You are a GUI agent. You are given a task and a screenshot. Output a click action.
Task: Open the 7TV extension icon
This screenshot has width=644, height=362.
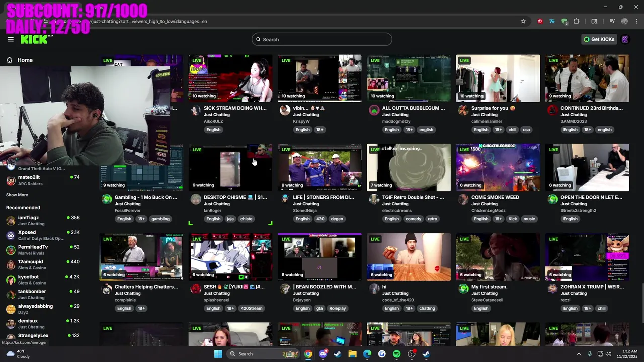tap(552, 21)
